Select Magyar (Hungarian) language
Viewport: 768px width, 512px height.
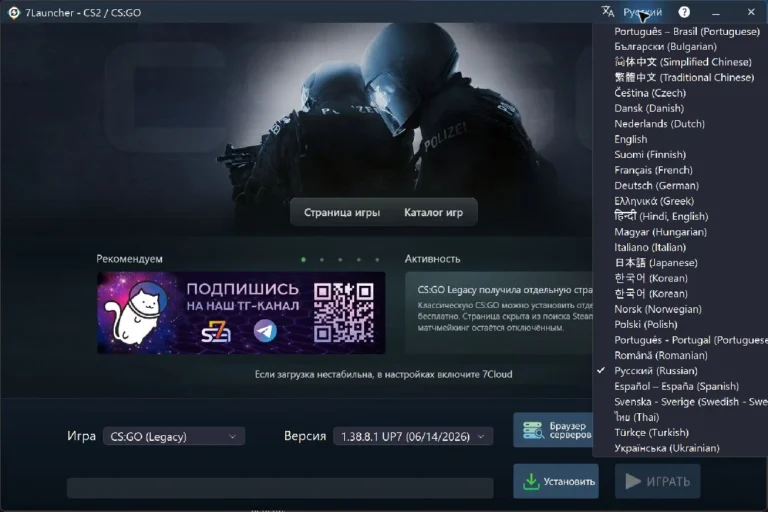click(x=660, y=232)
